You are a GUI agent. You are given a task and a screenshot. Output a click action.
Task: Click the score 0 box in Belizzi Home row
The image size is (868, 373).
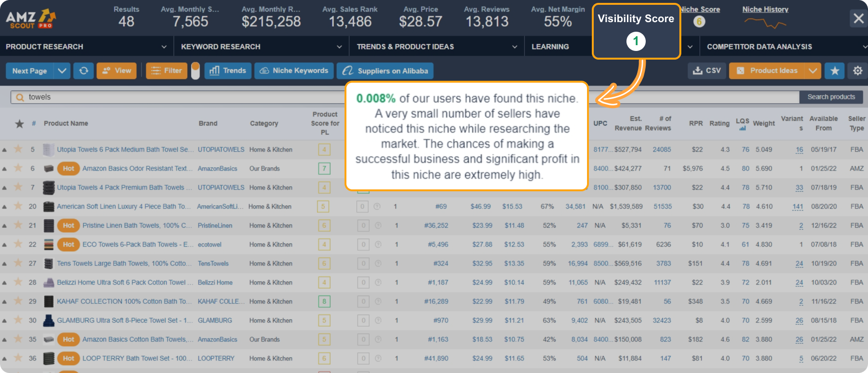pos(363,283)
